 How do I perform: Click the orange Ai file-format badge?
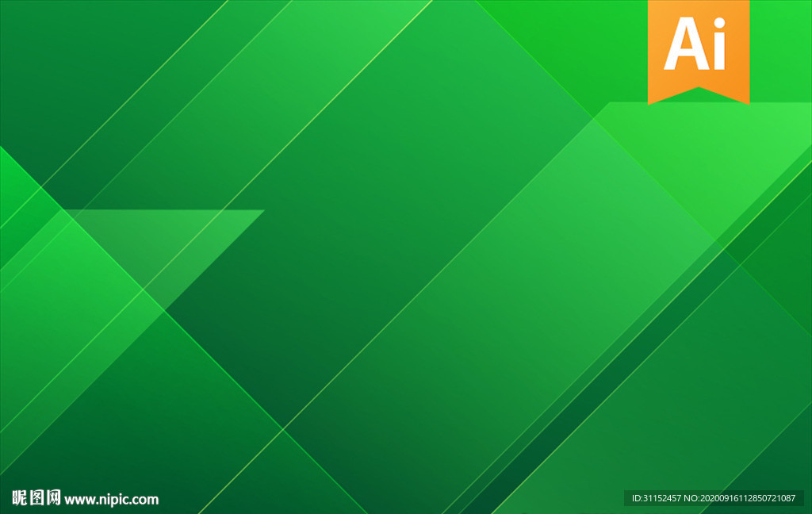point(698,51)
